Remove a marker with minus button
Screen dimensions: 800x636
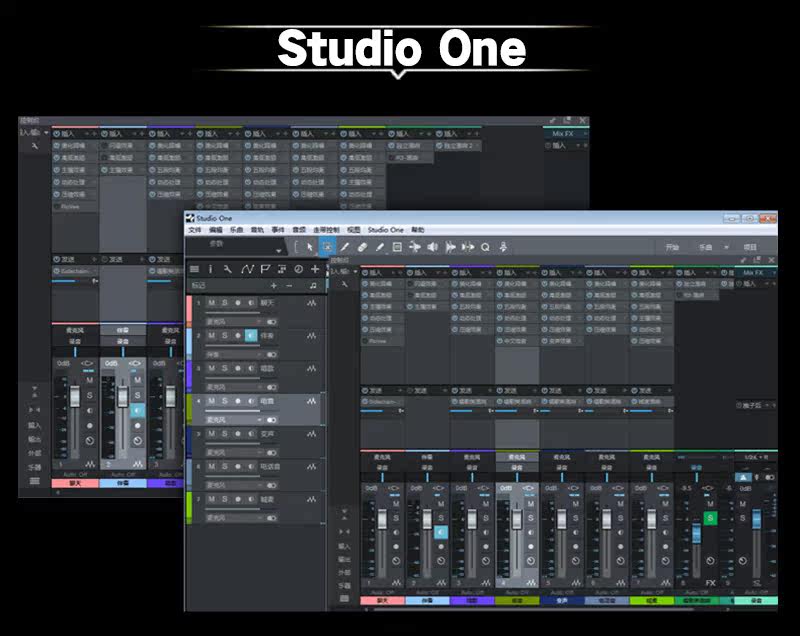click(x=289, y=286)
